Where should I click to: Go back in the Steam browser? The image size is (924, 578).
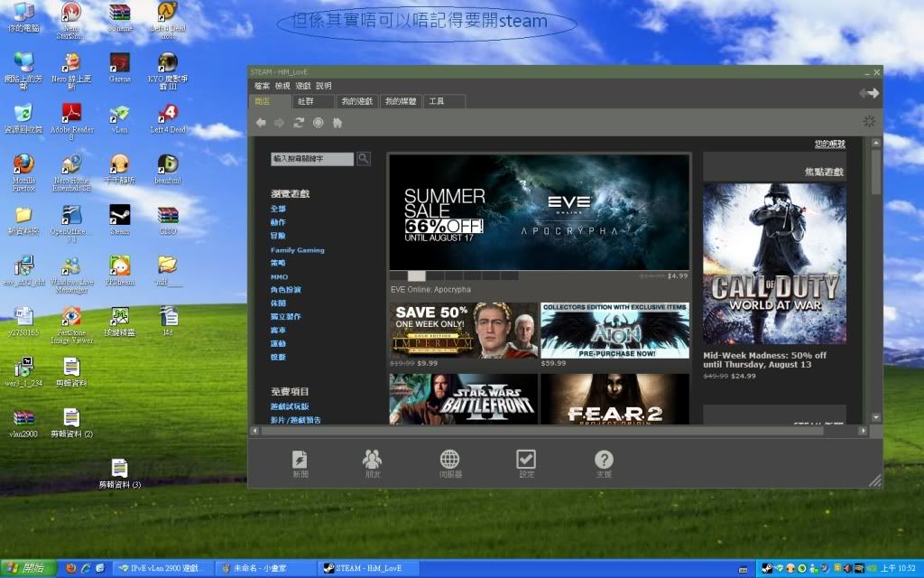pos(261,123)
